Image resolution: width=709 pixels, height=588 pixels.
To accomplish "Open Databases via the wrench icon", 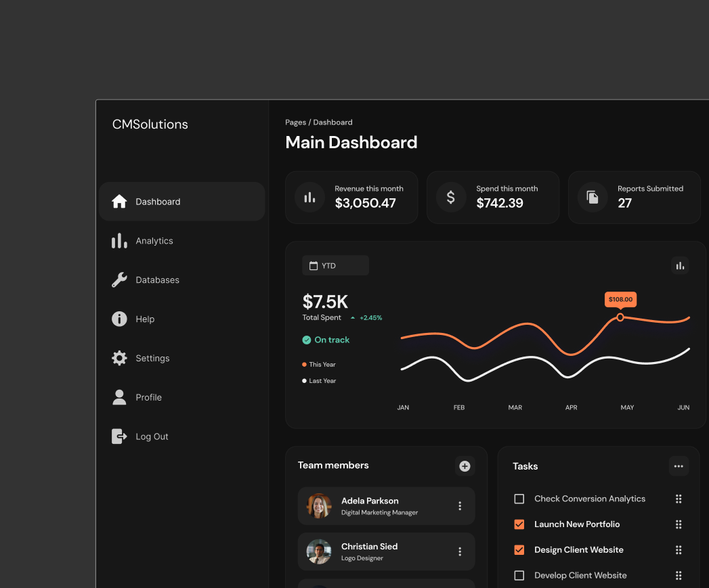I will (119, 279).
